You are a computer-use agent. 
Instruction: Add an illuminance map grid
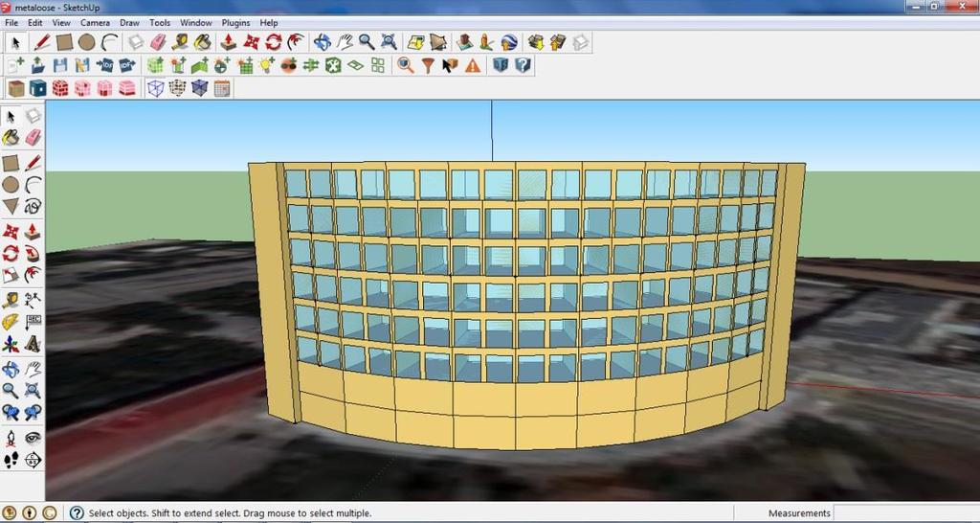click(x=245, y=65)
